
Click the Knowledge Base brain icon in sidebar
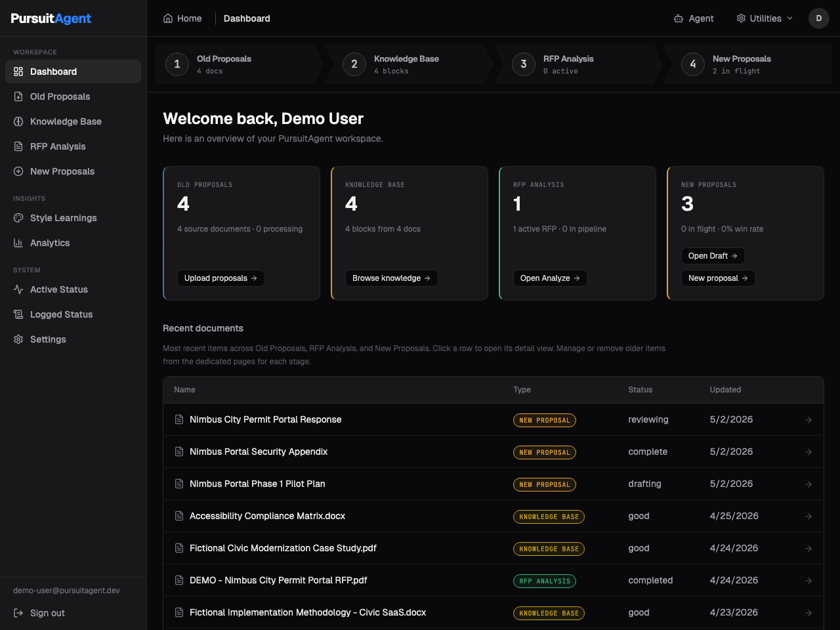click(18, 121)
